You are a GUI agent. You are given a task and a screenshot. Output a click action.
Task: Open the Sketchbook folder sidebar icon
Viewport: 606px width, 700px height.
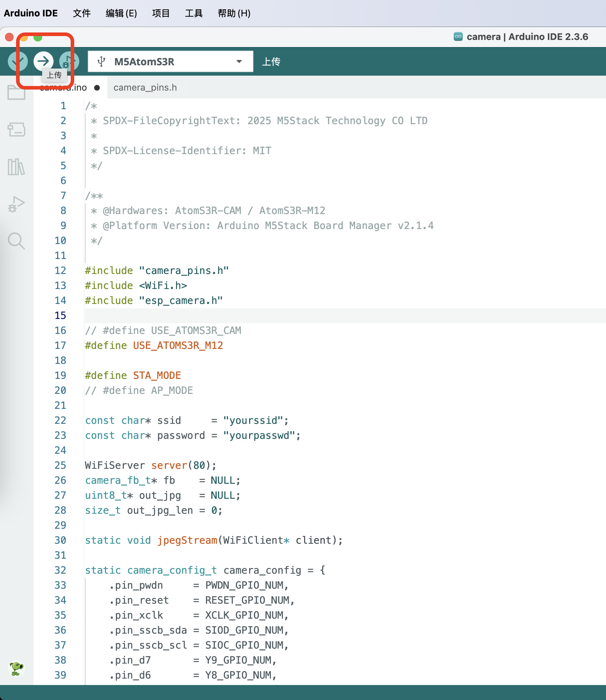pos(16,92)
